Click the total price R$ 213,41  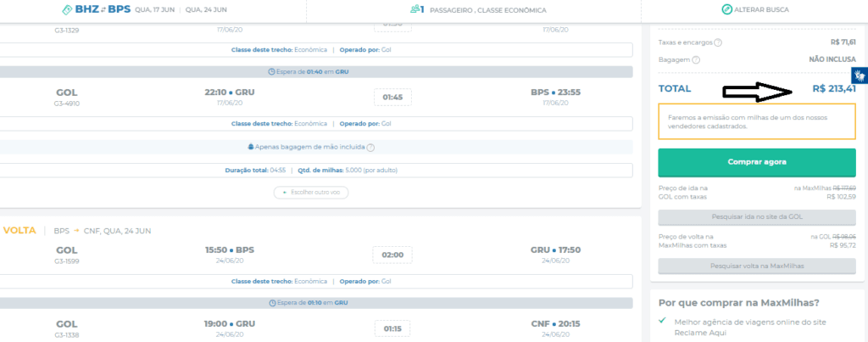click(834, 88)
